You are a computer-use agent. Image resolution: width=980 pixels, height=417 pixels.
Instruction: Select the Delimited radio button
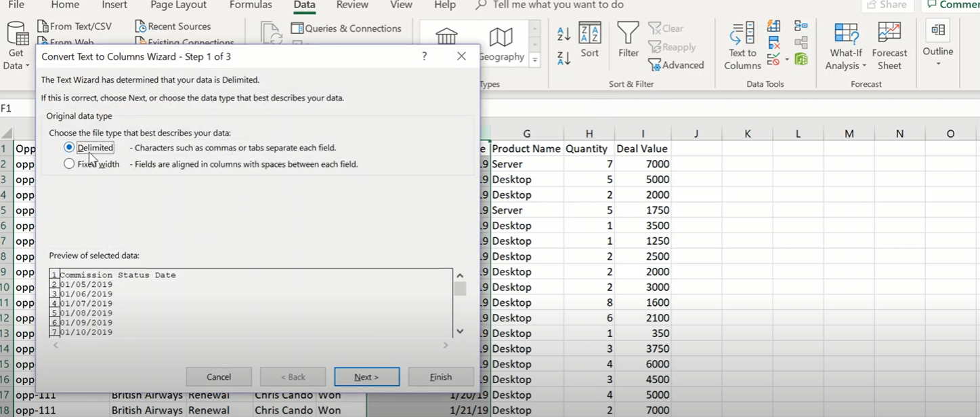tap(69, 147)
